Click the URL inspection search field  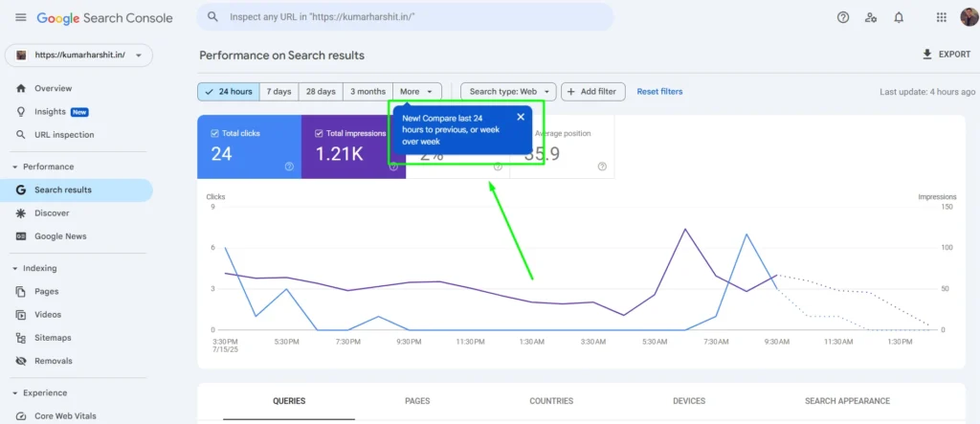click(405, 17)
